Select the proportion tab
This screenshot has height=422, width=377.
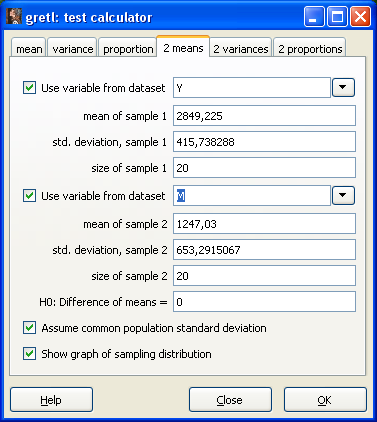click(x=128, y=47)
